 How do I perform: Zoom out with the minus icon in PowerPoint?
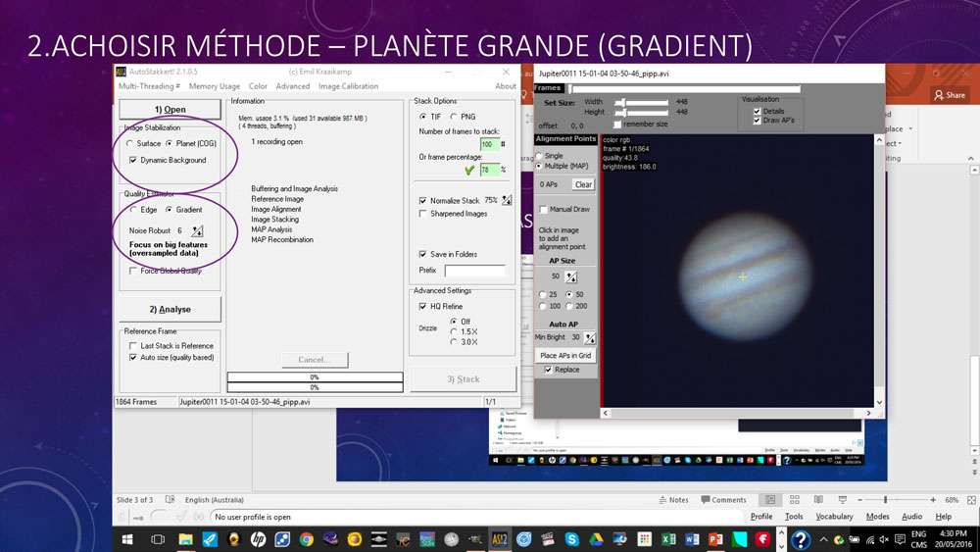(x=860, y=499)
